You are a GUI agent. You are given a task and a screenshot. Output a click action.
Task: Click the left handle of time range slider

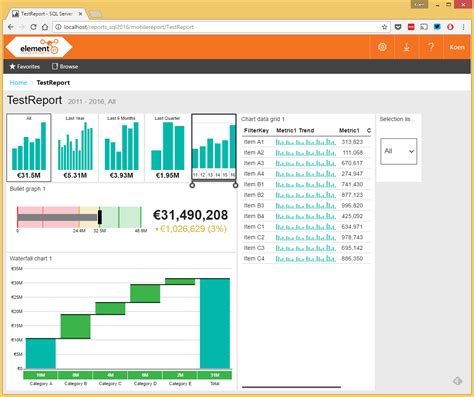(x=192, y=185)
